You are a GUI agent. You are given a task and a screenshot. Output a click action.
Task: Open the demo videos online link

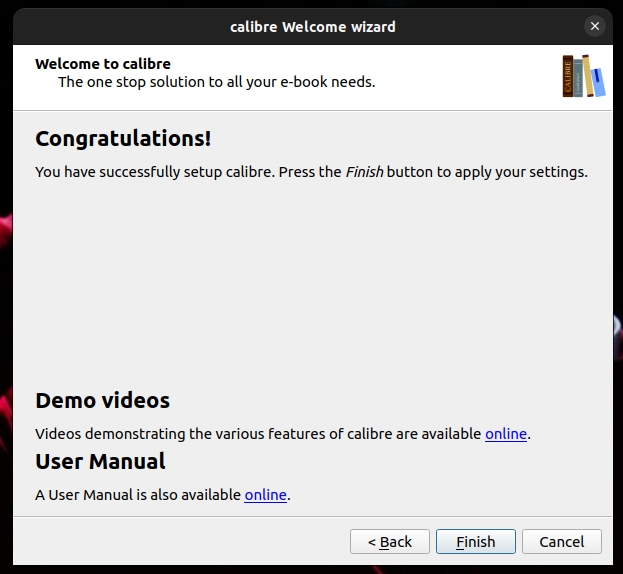tap(506, 434)
